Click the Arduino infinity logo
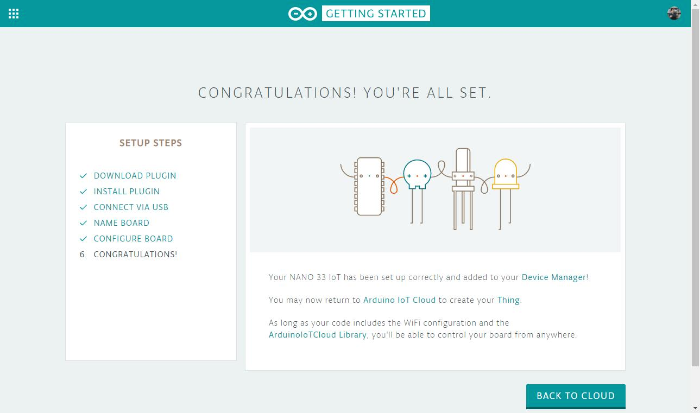Viewport: 700px width, 413px height. (302, 14)
